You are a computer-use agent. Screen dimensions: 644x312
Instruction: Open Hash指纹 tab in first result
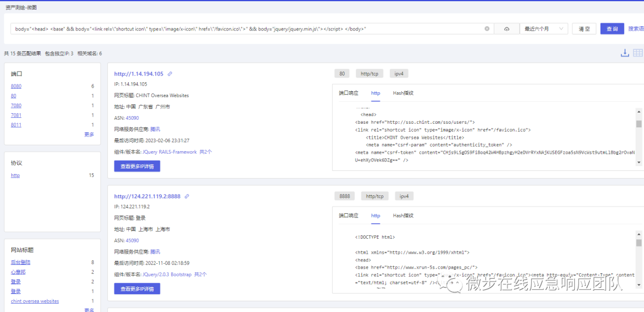point(403,93)
